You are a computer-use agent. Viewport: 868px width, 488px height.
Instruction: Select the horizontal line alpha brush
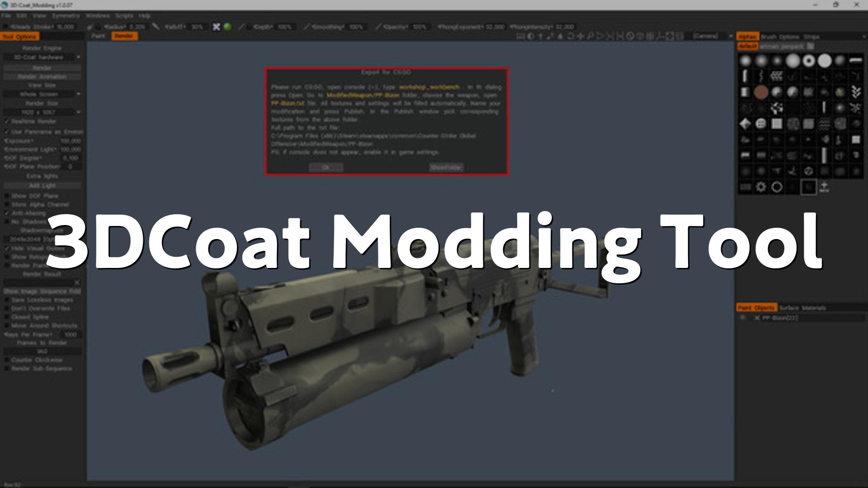point(856,61)
